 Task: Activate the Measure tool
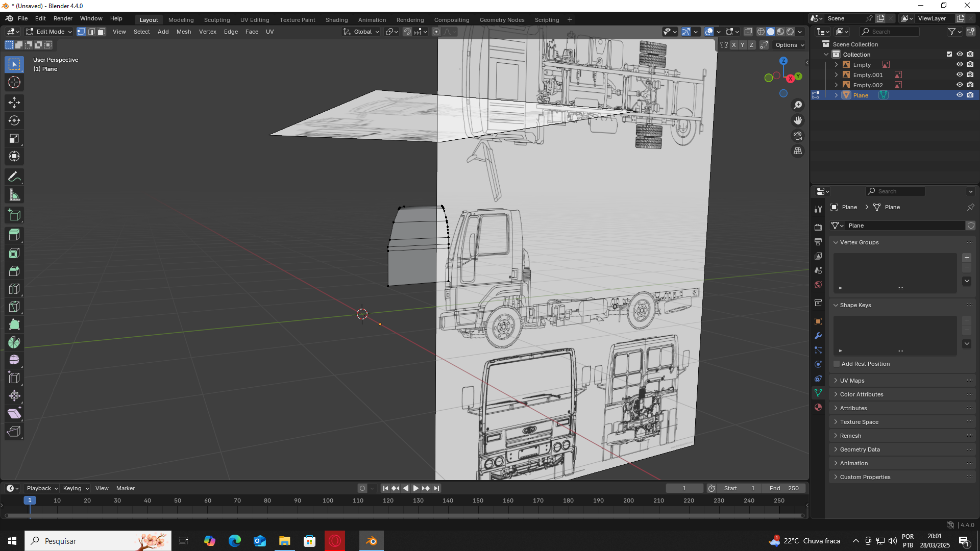pos(14,195)
